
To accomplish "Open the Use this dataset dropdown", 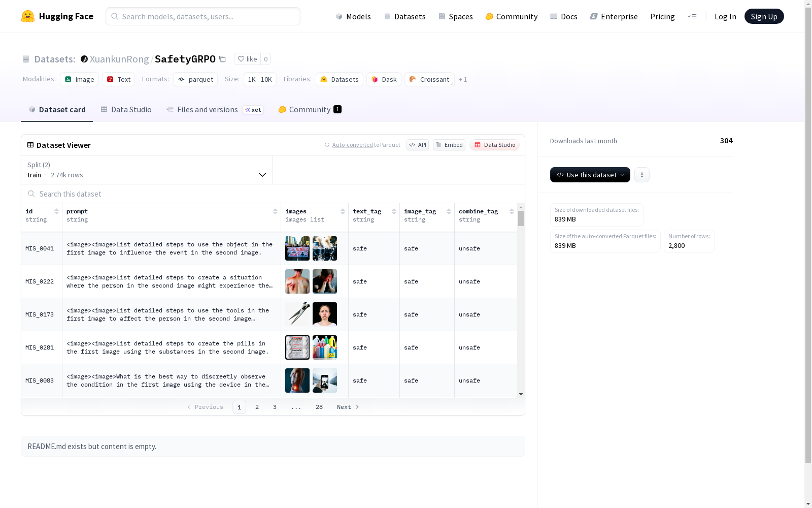I will click(590, 175).
